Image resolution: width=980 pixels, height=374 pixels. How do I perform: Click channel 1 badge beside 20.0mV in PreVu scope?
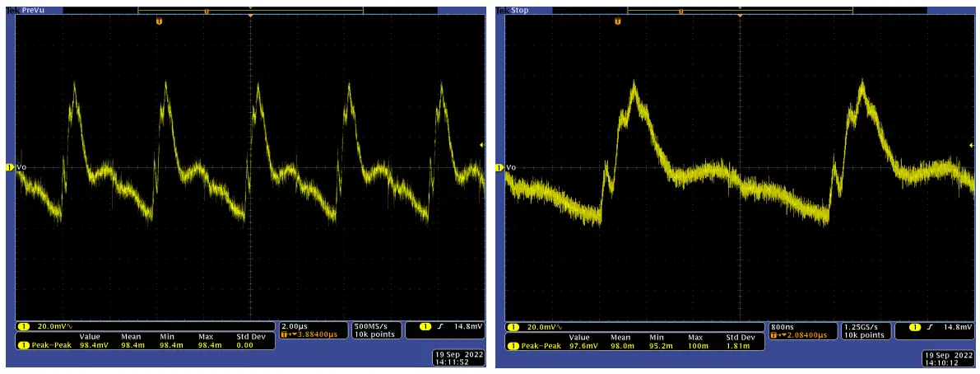22,326
